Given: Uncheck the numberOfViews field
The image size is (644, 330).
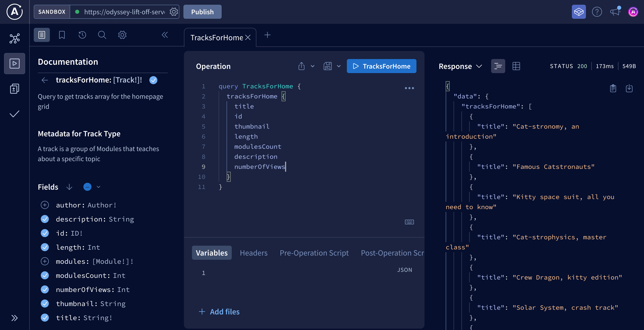Looking at the screenshot, I should [45, 290].
